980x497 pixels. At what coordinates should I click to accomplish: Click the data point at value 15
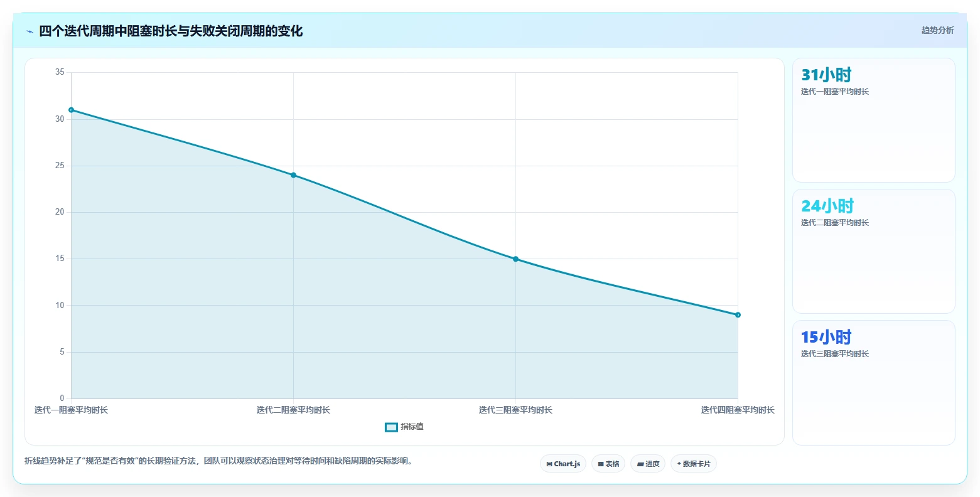[515, 259]
